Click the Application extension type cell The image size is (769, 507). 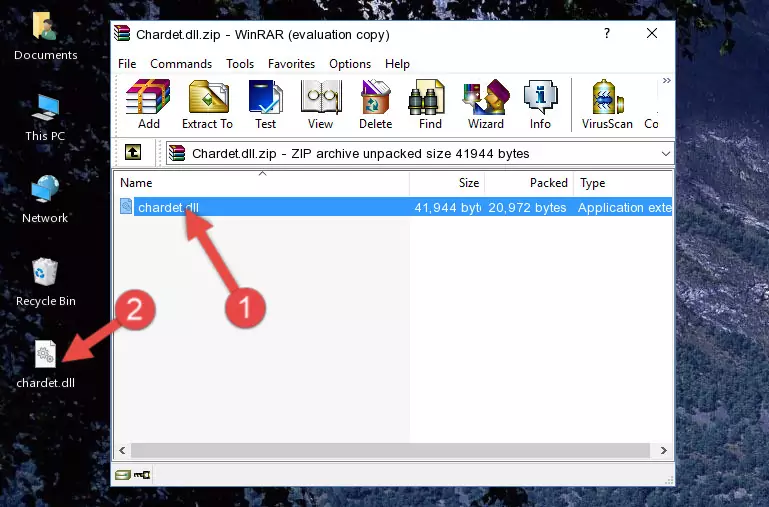coord(624,207)
